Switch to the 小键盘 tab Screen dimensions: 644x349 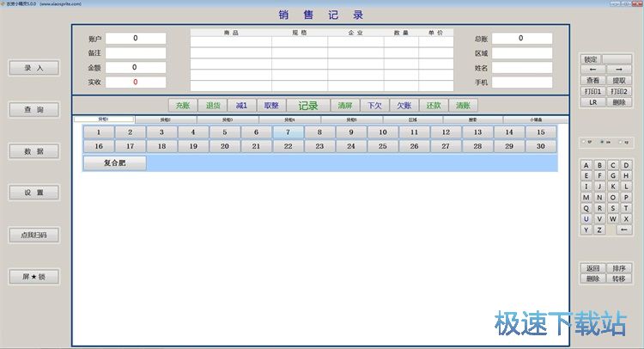[x=534, y=119]
